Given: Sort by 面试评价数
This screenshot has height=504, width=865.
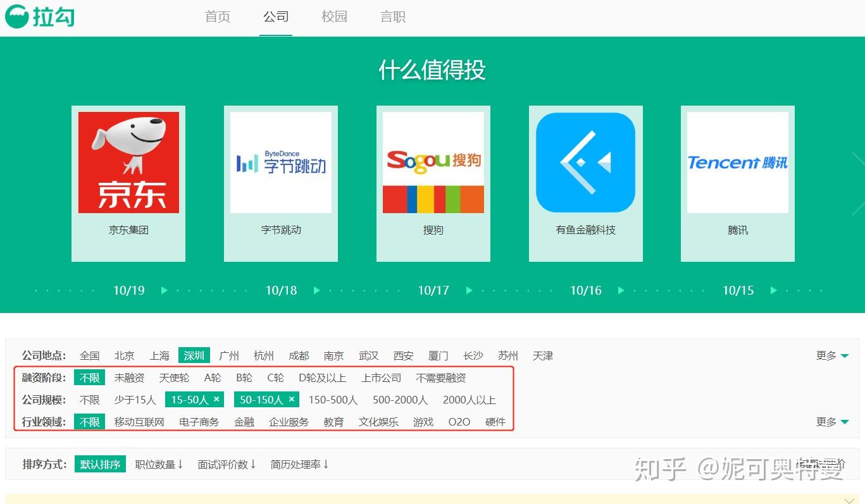Looking at the screenshot, I should [x=227, y=464].
